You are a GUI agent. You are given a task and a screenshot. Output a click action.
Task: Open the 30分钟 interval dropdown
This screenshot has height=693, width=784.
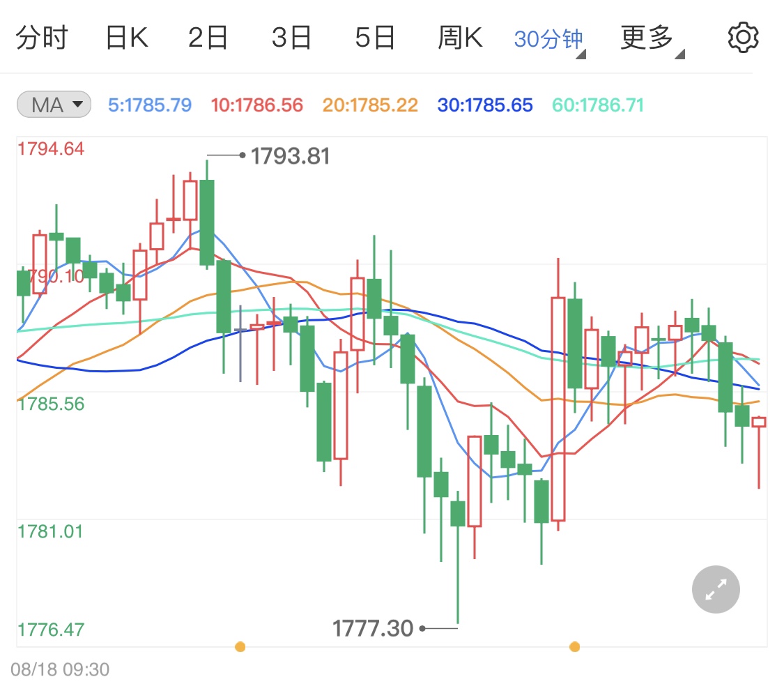coord(550,40)
